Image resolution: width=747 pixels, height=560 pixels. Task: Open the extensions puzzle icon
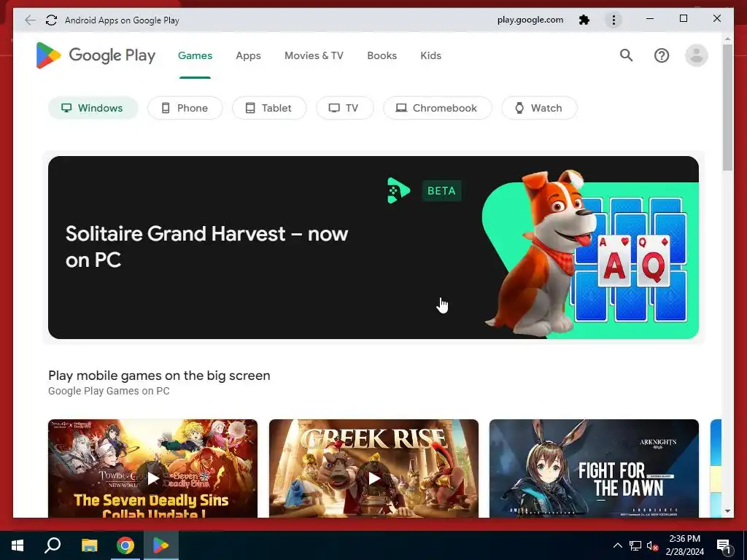pos(584,20)
